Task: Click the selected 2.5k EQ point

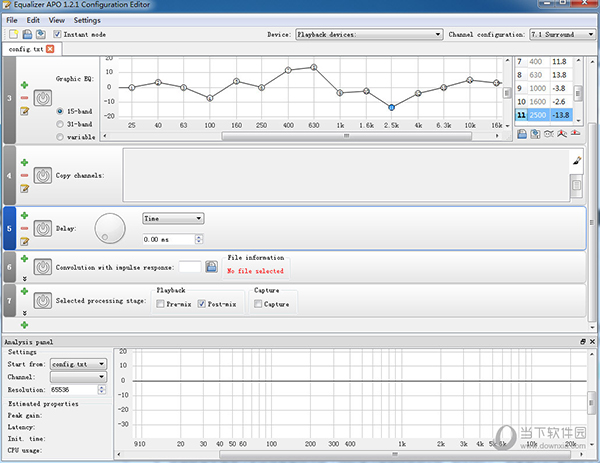Action: (391, 108)
